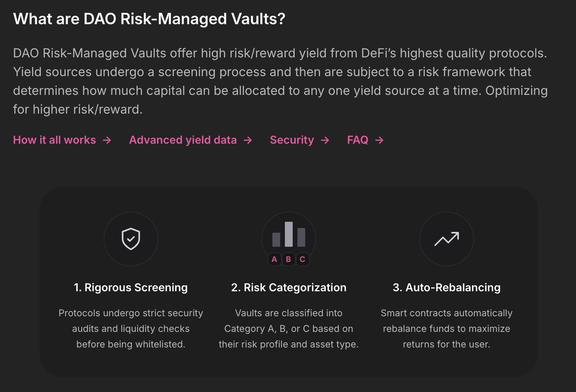The width and height of the screenshot is (576, 392).
Task: Click the arrow next to How it all works
Action: [x=107, y=140]
